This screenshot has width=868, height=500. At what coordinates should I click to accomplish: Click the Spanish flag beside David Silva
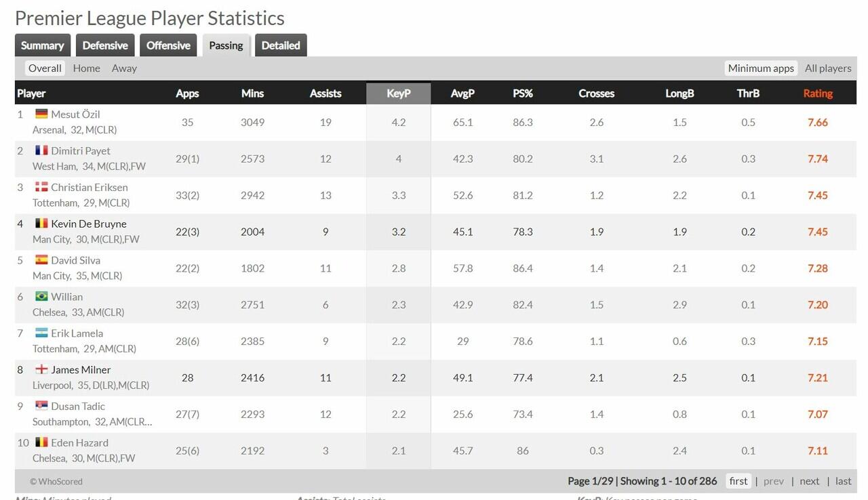41,260
